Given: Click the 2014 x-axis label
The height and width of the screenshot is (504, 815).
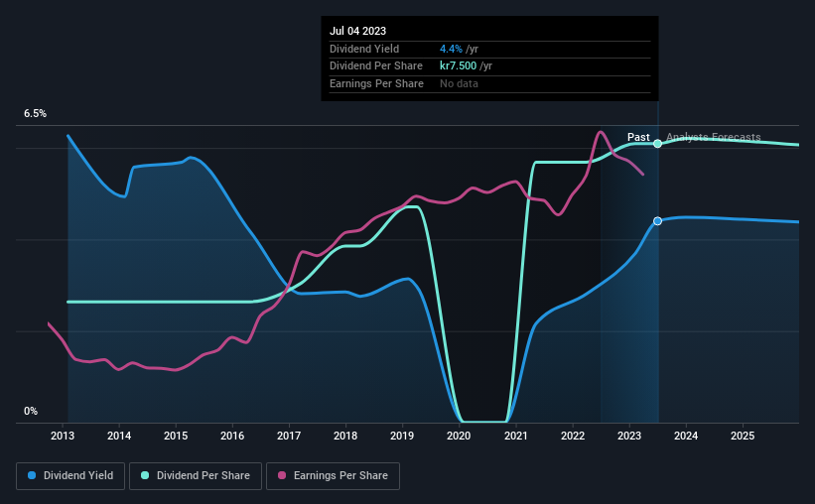Looking at the screenshot, I should pyautogui.click(x=119, y=436).
